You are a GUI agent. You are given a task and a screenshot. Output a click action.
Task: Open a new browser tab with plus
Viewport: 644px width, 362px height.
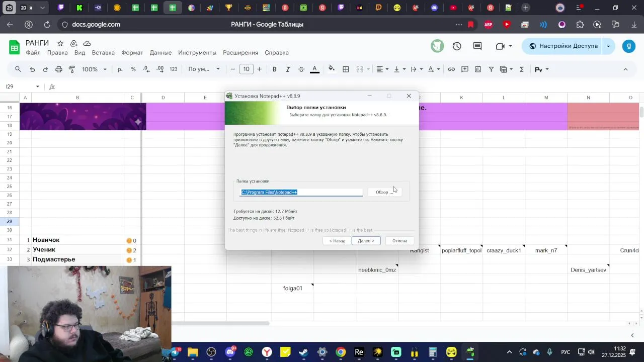[525, 8]
